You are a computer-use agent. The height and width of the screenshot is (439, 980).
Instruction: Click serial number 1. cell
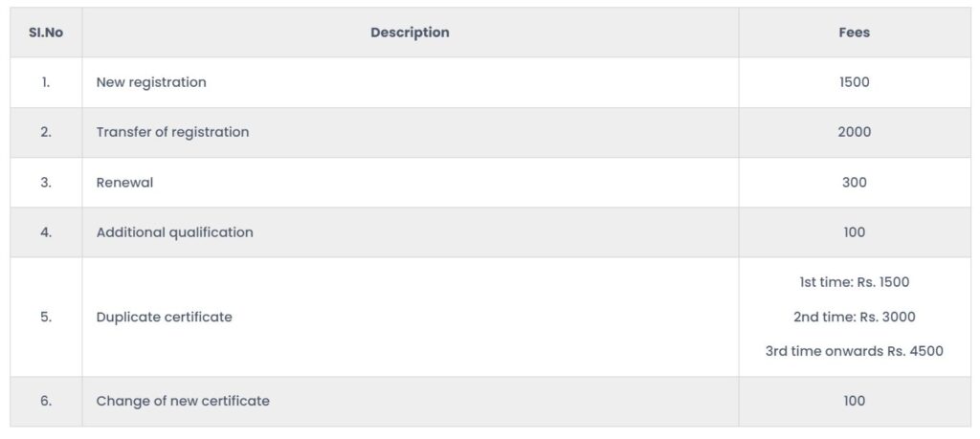tap(46, 82)
